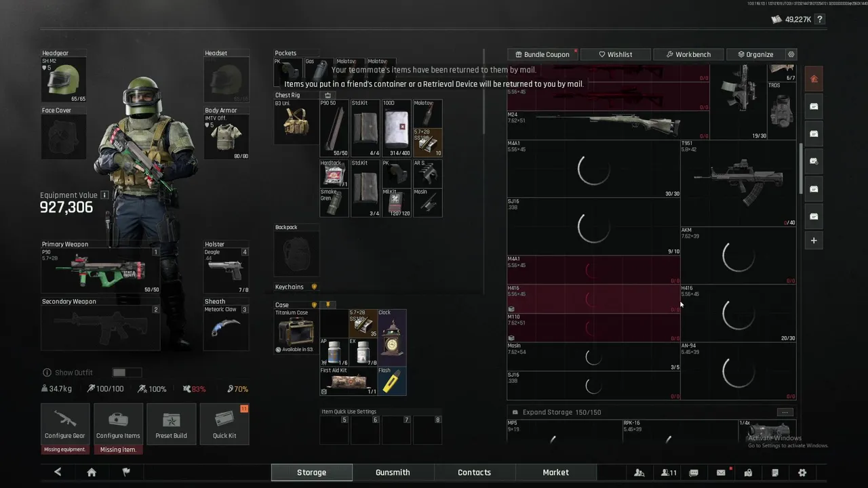868x488 pixels.
Task: Click the Chest Rig lock icon
Action: pyautogui.click(x=328, y=96)
